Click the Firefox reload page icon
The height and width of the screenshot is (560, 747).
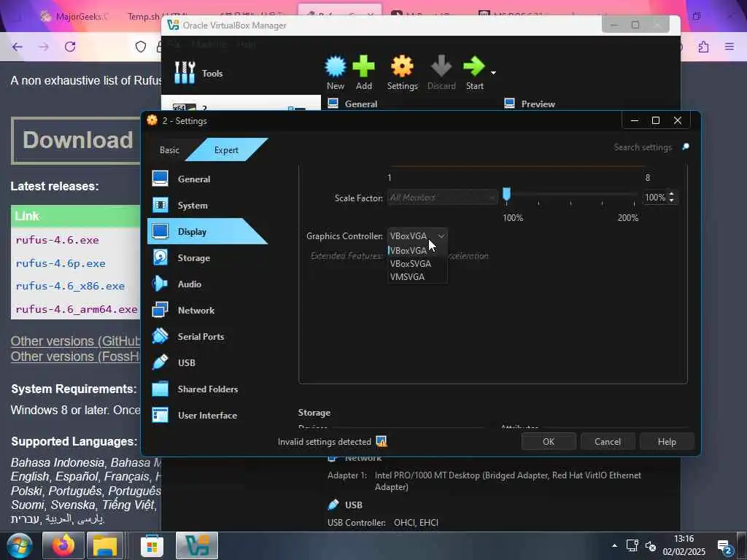click(x=70, y=47)
